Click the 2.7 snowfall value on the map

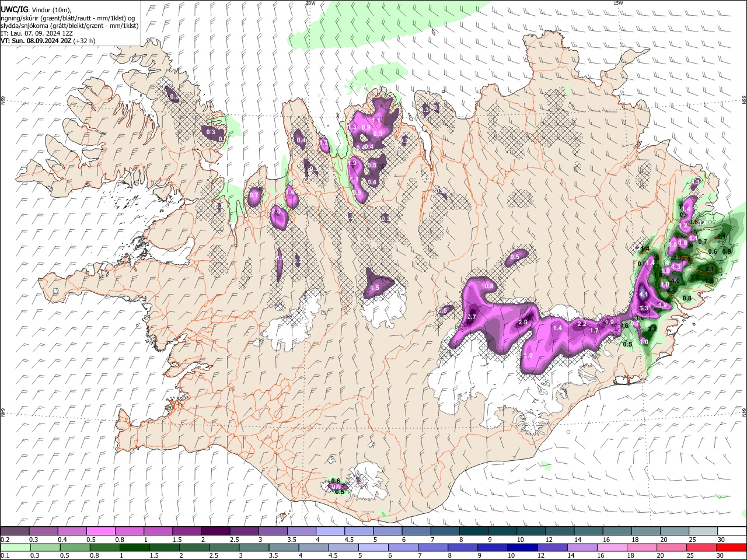(x=472, y=317)
